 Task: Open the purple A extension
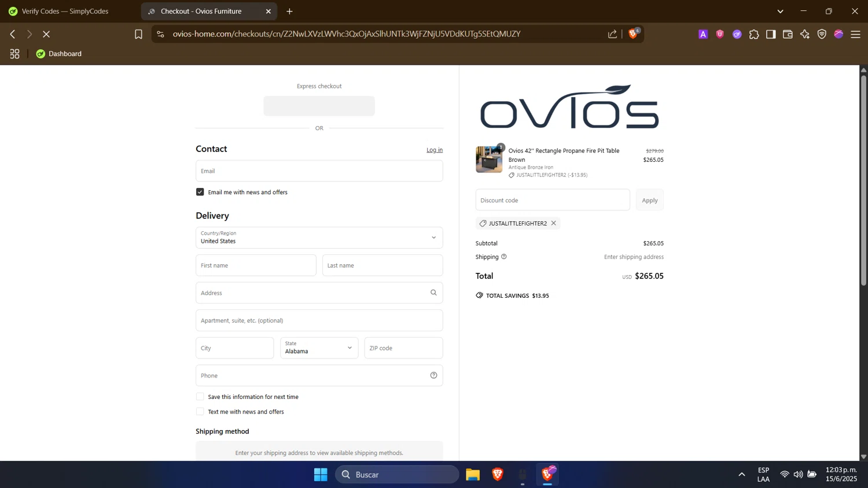[x=703, y=35]
